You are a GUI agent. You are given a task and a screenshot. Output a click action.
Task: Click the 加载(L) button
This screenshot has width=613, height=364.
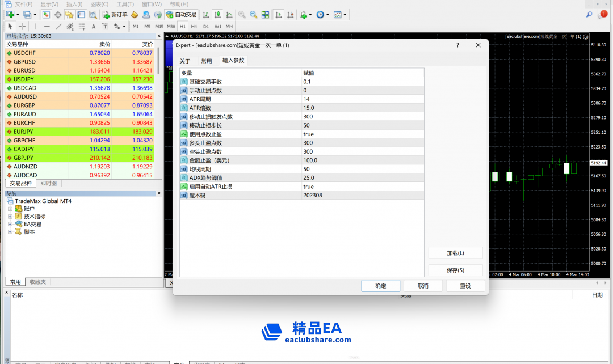pos(455,253)
